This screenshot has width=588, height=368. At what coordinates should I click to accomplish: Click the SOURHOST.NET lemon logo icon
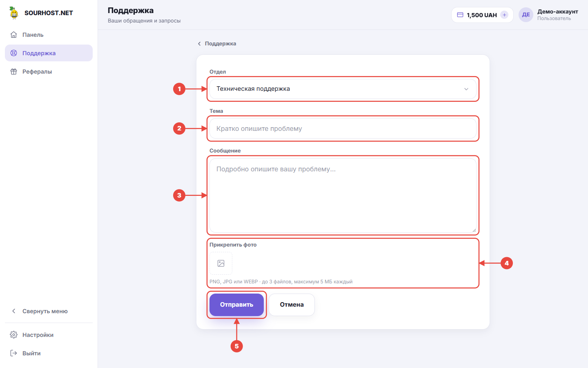pos(14,13)
